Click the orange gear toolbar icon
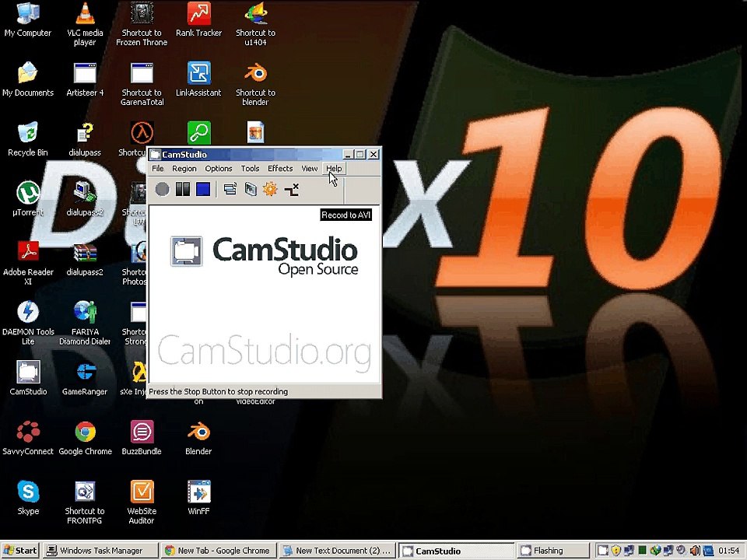Viewport: 747px width, 560px height. (270, 189)
